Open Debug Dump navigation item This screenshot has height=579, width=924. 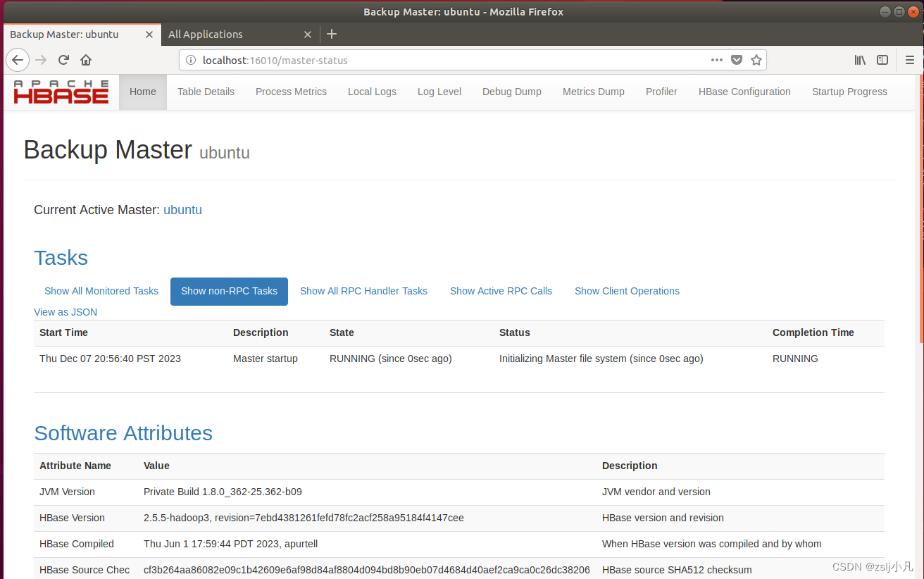[512, 92]
